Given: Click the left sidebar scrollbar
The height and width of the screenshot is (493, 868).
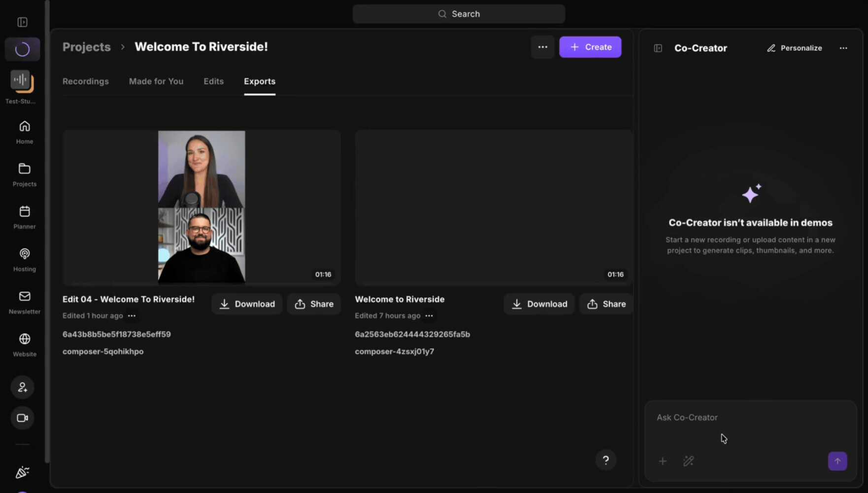Looking at the screenshot, I should click(47, 232).
